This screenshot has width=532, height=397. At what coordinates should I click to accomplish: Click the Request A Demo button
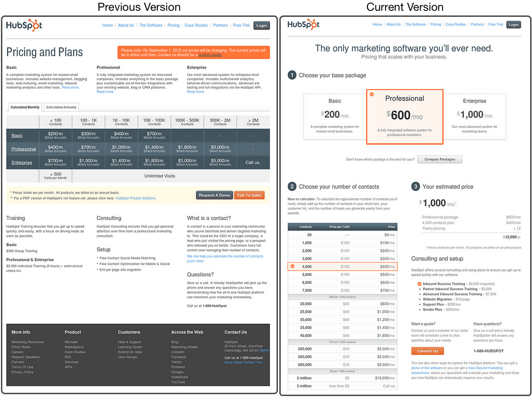click(214, 195)
